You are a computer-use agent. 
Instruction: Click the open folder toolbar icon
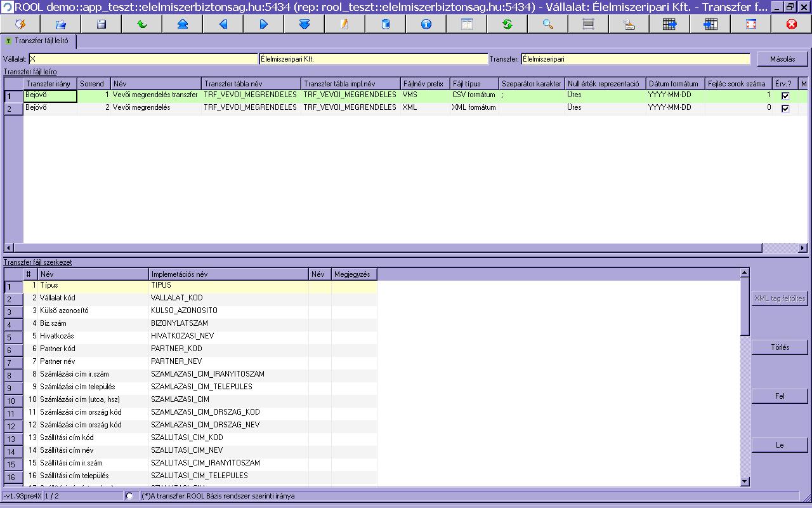(60, 24)
